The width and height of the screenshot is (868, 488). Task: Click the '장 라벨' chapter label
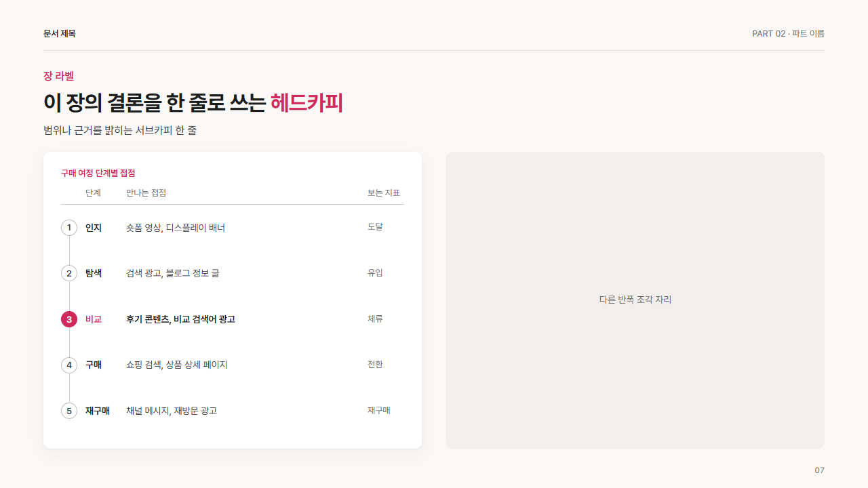click(58, 76)
